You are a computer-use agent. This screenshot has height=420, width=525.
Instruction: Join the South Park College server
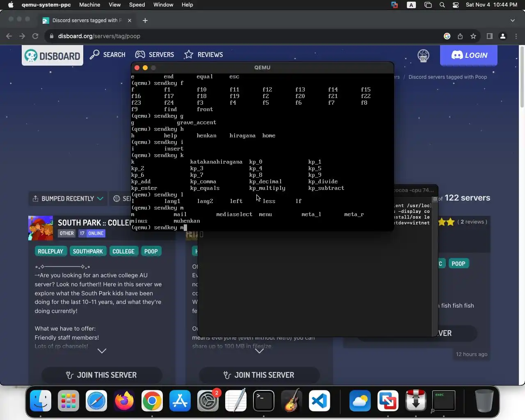point(102,375)
